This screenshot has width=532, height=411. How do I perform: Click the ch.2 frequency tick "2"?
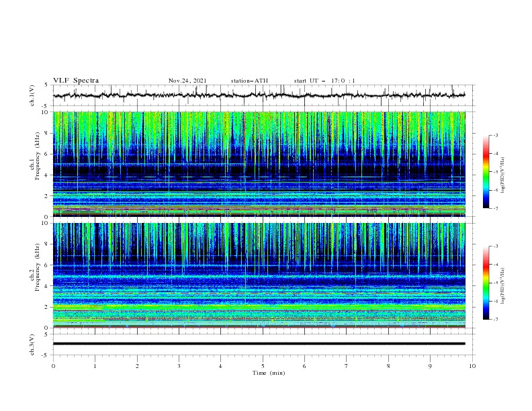click(x=47, y=307)
